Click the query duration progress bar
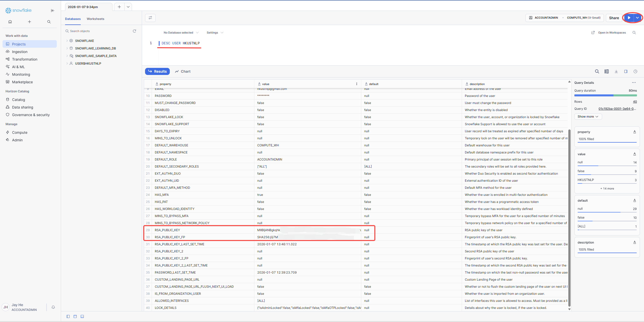Image resolution: width=644 pixels, height=322 pixels. pyautogui.click(x=606, y=95)
